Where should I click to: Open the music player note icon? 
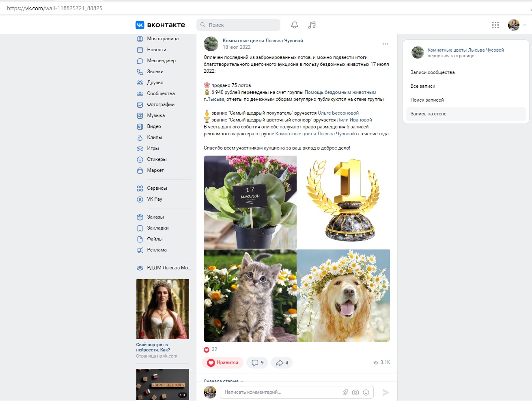[x=312, y=25]
